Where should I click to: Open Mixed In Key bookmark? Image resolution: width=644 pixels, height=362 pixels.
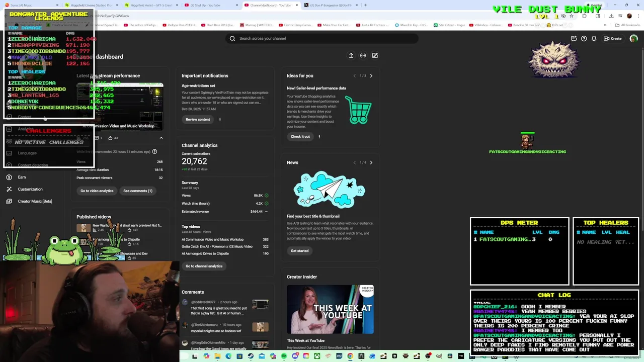(x=412, y=25)
